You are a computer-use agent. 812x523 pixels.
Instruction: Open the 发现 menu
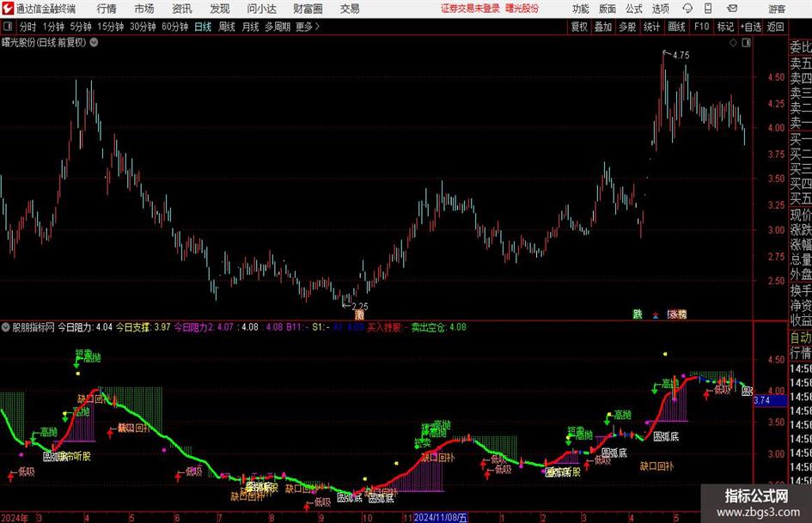[220, 9]
